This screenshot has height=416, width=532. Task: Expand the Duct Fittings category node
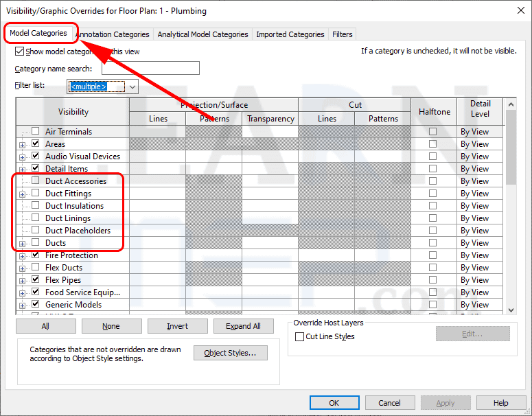click(x=22, y=194)
